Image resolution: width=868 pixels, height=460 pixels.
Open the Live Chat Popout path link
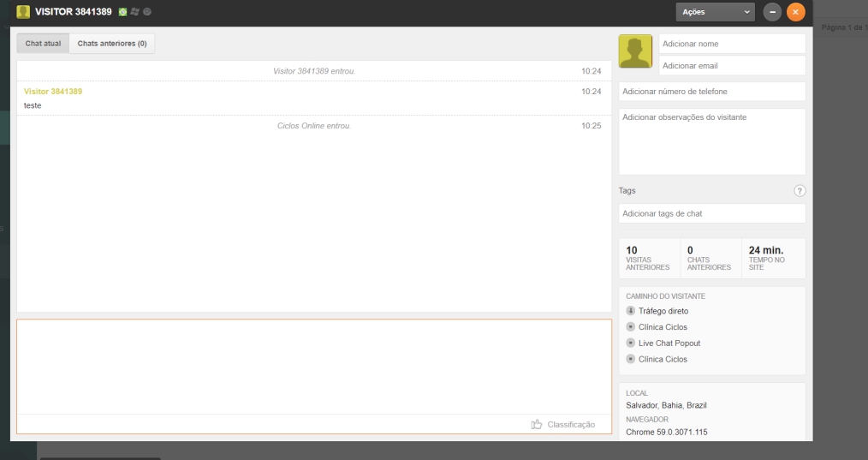pyautogui.click(x=669, y=343)
